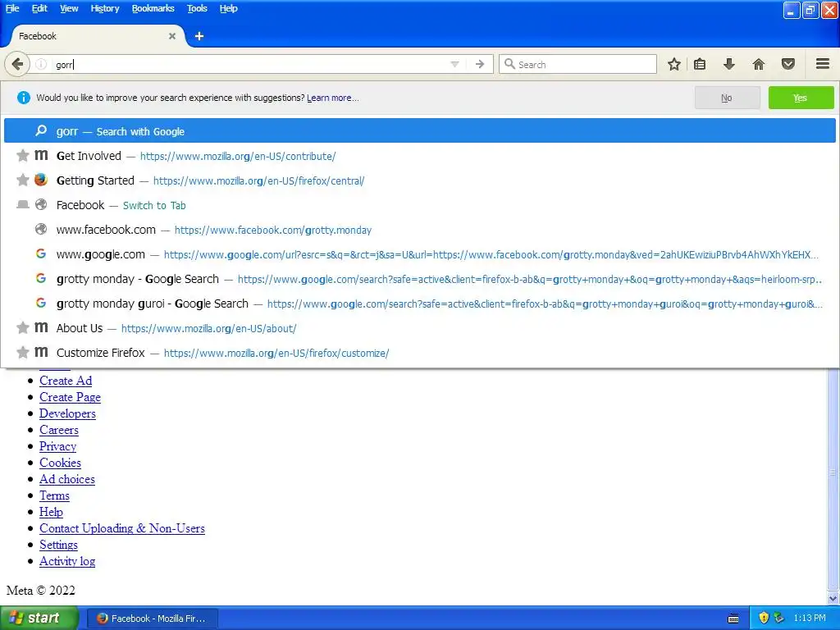Click into the Search input field
This screenshot has width=840, height=630.
[577, 64]
